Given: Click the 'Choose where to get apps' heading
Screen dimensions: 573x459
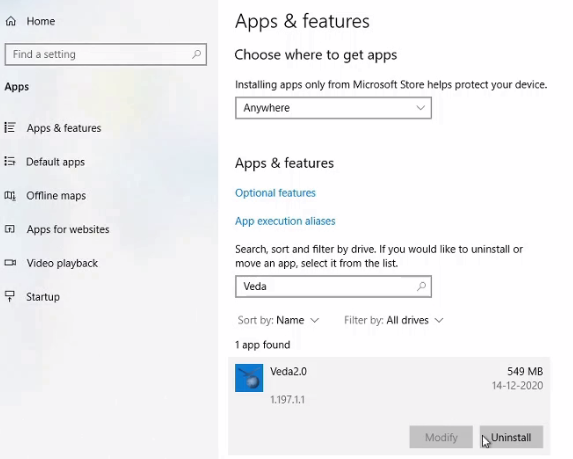Looking at the screenshot, I should (316, 55).
